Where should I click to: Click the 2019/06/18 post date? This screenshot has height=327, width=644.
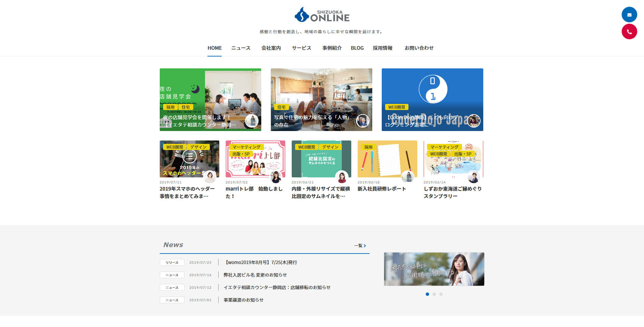point(369,182)
